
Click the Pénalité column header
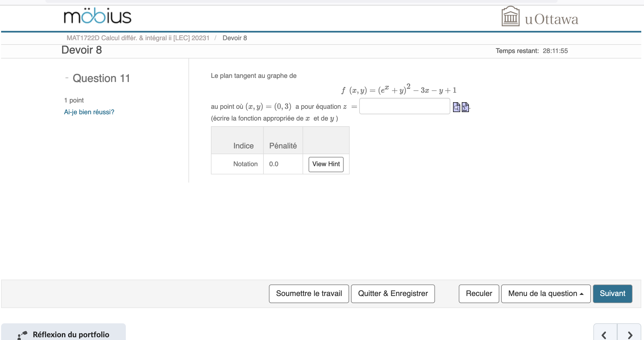[283, 146]
